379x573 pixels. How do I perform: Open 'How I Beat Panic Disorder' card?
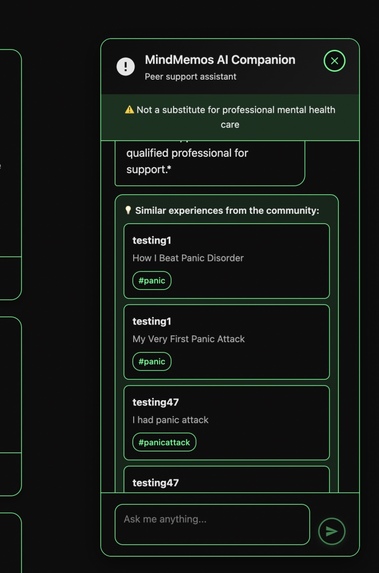pos(227,261)
